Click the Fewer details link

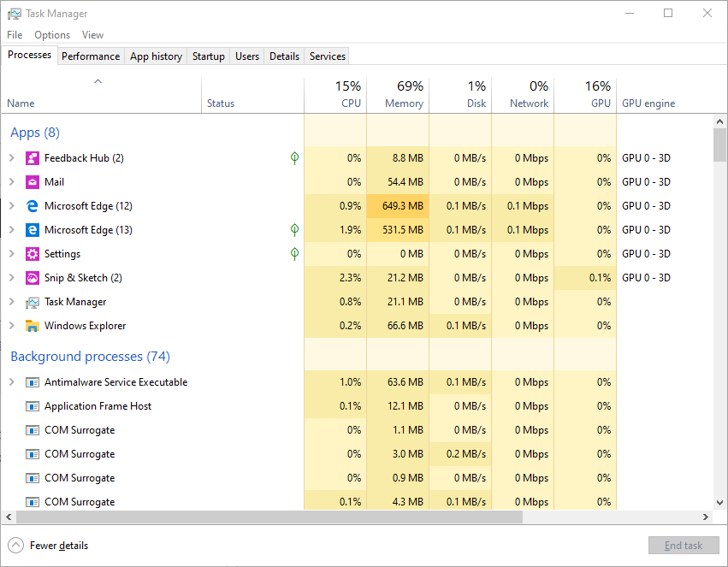[59, 546]
